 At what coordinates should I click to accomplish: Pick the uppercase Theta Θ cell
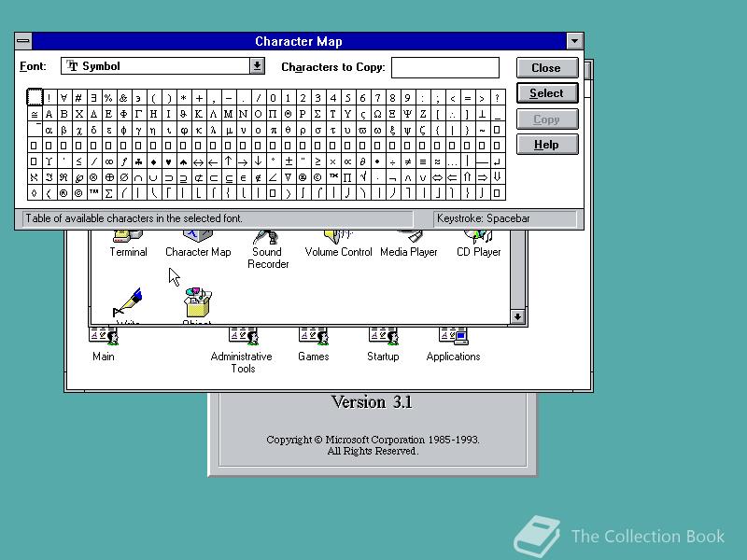[x=288, y=113]
